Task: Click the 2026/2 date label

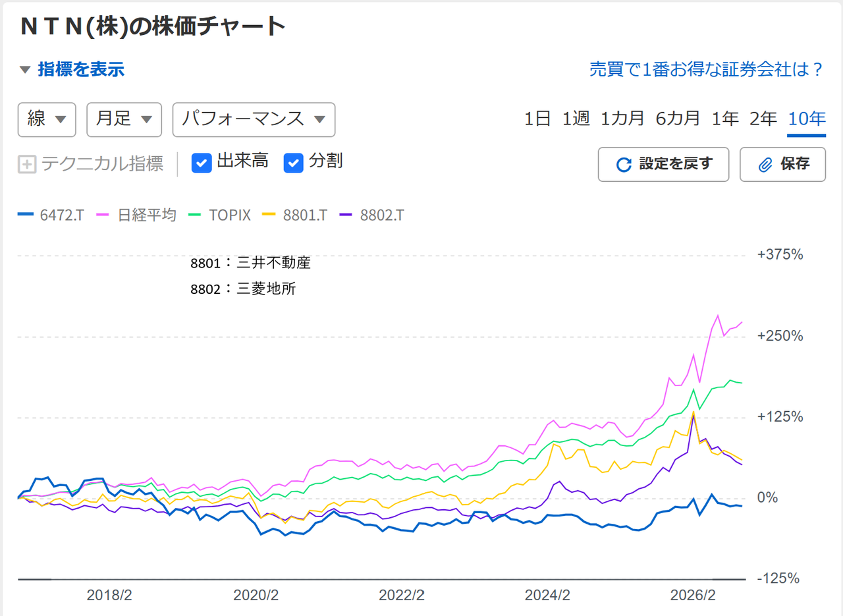Action: click(x=693, y=596)
